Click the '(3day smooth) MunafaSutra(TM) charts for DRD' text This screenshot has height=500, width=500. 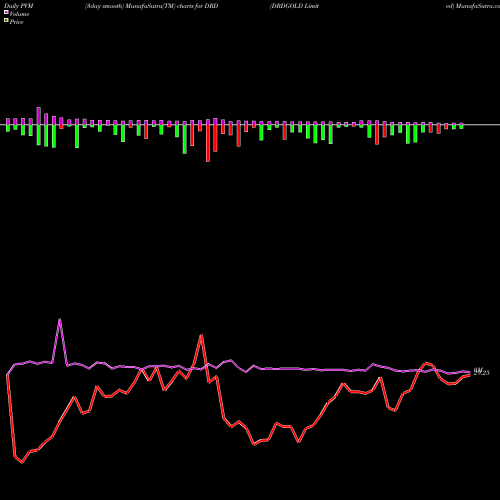(151, 6)
